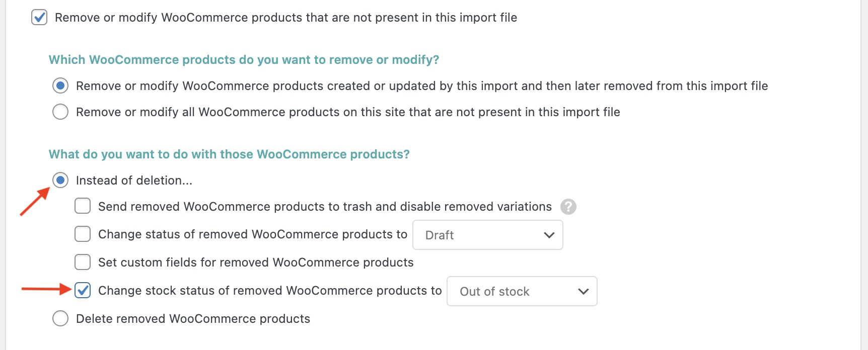Check Change status of removed products box
This screenshot has width=868, height=350.
tap(83, 234)
